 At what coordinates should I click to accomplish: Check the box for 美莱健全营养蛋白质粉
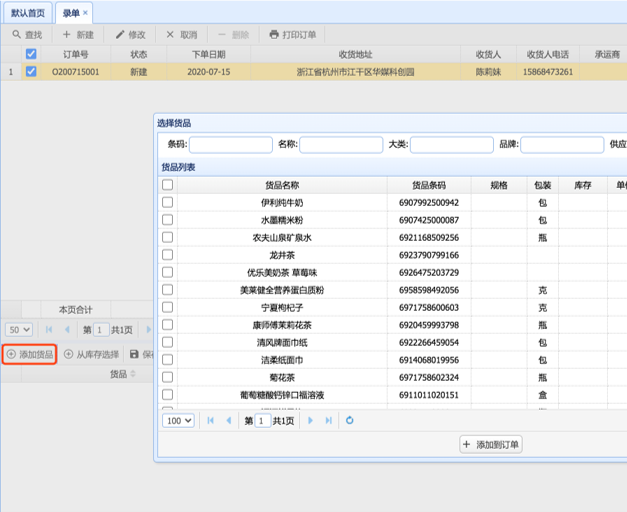pos(168,290)
